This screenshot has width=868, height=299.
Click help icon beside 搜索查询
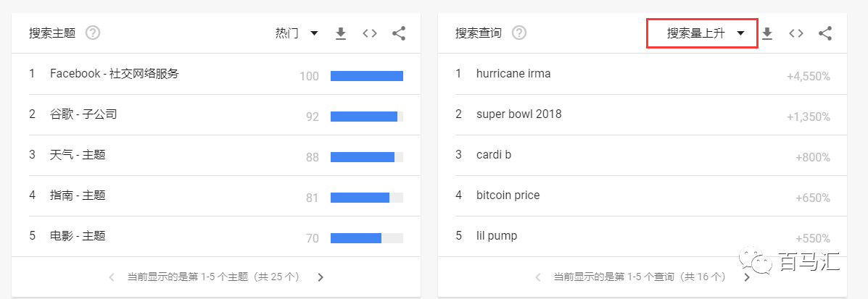518,33
